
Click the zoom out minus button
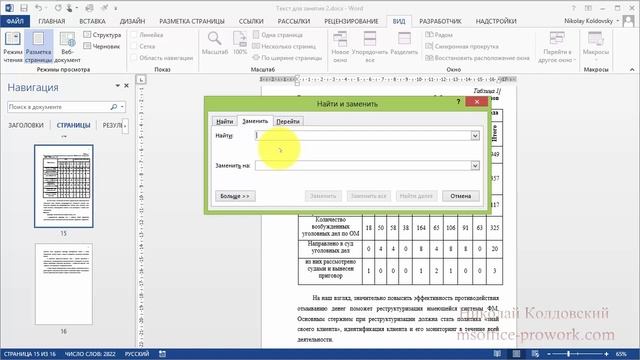pos(549,354)
